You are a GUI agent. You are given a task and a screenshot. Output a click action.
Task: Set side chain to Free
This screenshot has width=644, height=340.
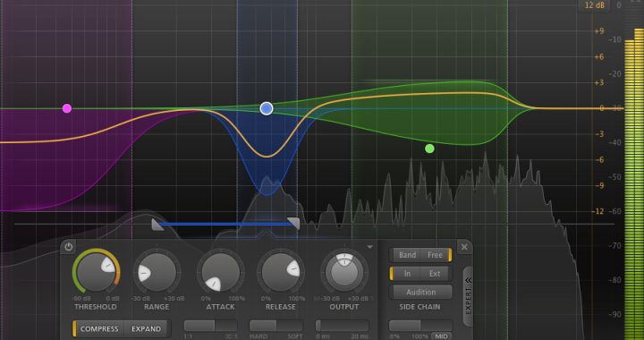click(435, 255)
